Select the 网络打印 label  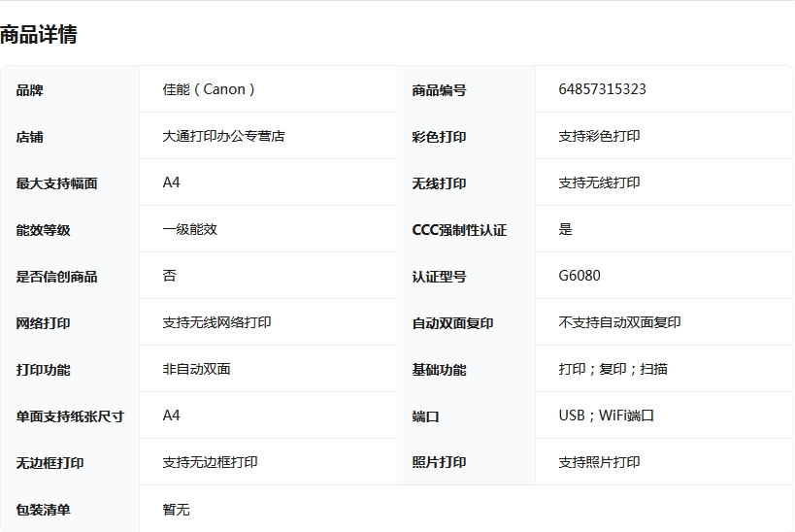coord(43,323)
